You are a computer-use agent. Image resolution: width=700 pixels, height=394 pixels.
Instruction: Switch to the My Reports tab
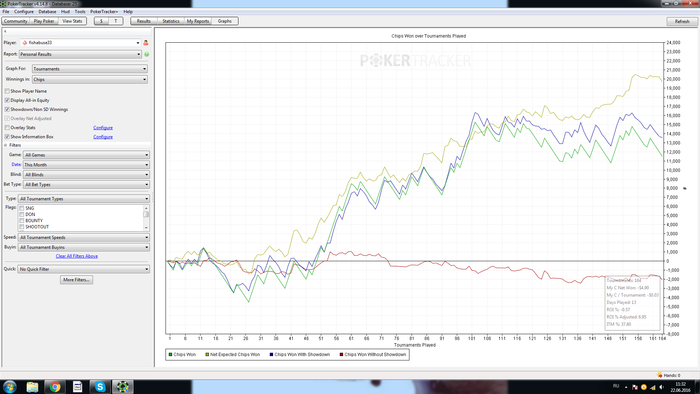pos(198,21)
